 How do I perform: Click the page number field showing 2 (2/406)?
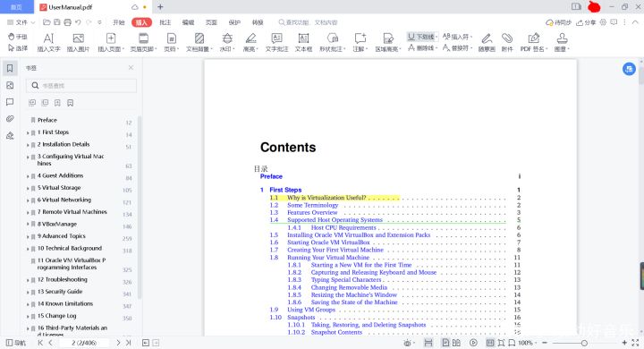click(x=84, y=343)
